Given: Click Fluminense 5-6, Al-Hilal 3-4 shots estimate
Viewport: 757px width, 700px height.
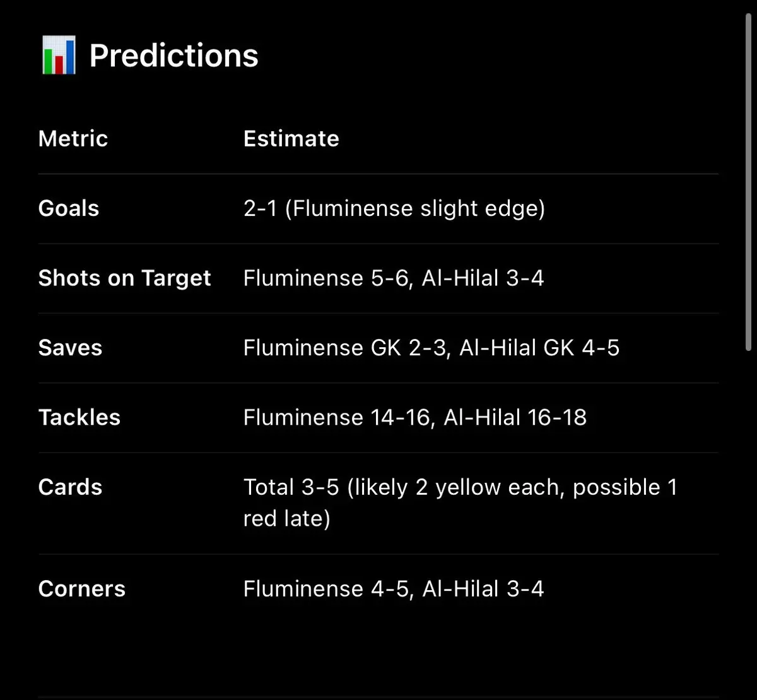Looking at the screenshot, I should (x=394, y=278).
